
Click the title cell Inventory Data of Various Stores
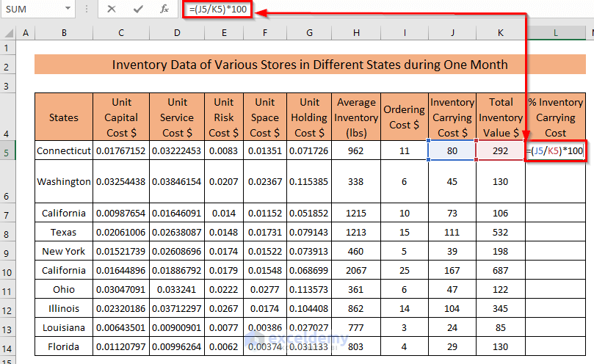point(309,65)
